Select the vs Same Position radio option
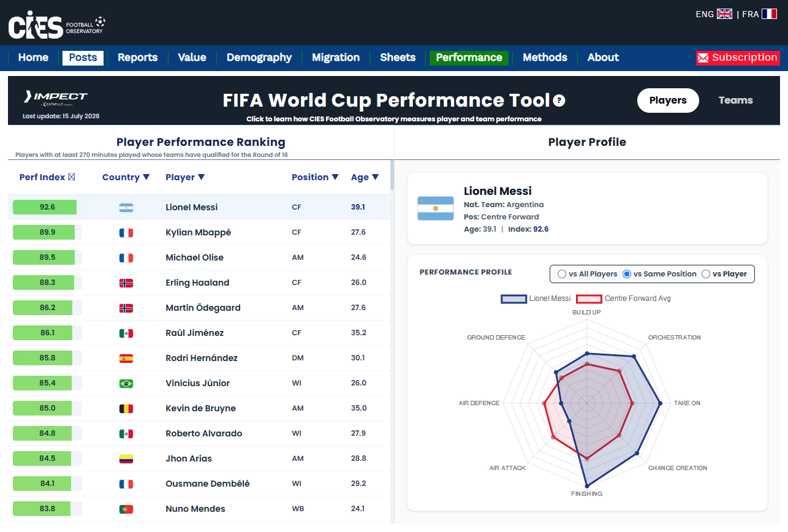Image resolution: width=788 pixels, height=532 pixels. click(627, 274)
